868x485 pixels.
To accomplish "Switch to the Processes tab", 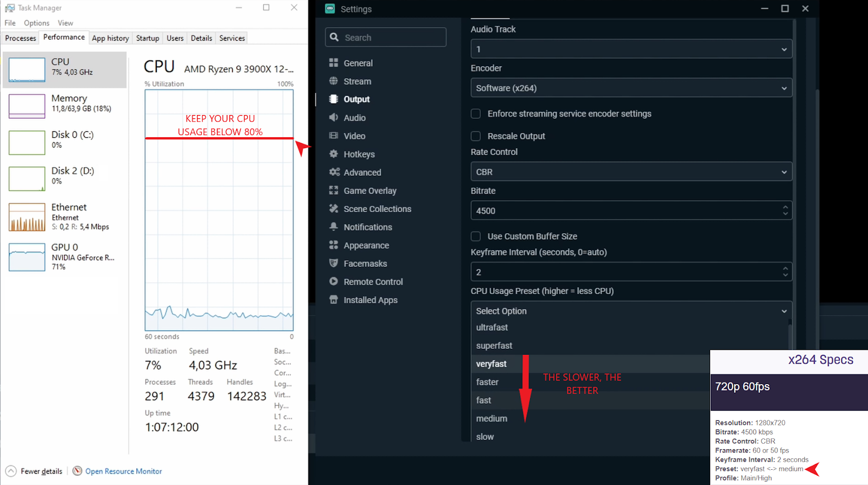I will (x=21, y=38).
